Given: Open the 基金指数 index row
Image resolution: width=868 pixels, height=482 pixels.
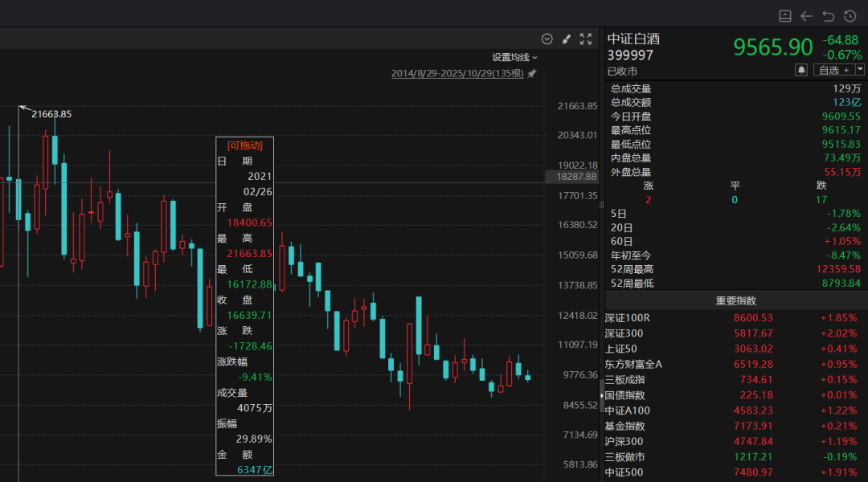Looking at the screenshot, I should pos(735,427).
